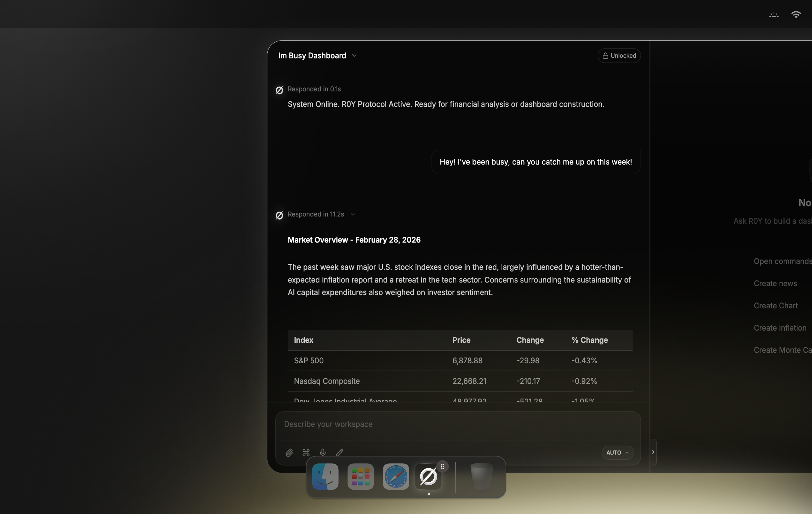
Task: Click the Create Chart command
Action: click(775, 305)
